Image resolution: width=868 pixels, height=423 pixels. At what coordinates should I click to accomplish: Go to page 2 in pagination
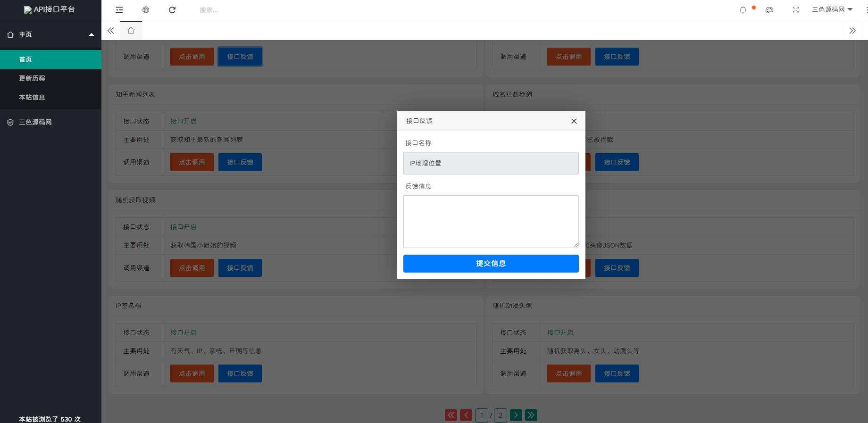(x=501, y=415)
